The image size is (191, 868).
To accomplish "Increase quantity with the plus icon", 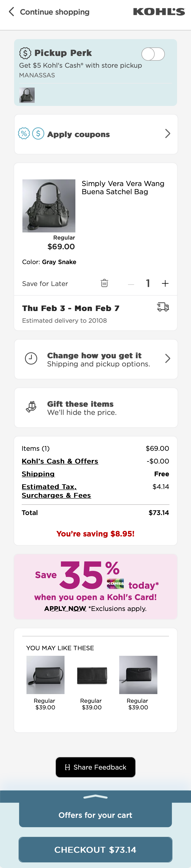I will [165, 283].
